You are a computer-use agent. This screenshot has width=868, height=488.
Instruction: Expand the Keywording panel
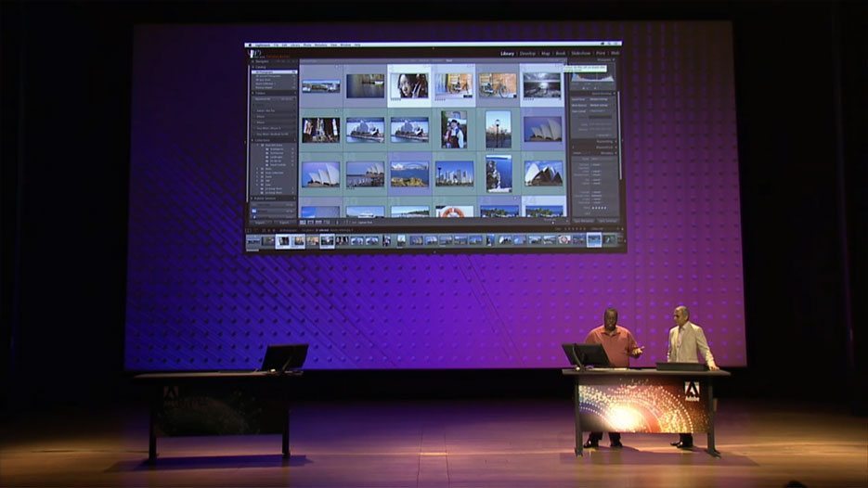(615, 142)
